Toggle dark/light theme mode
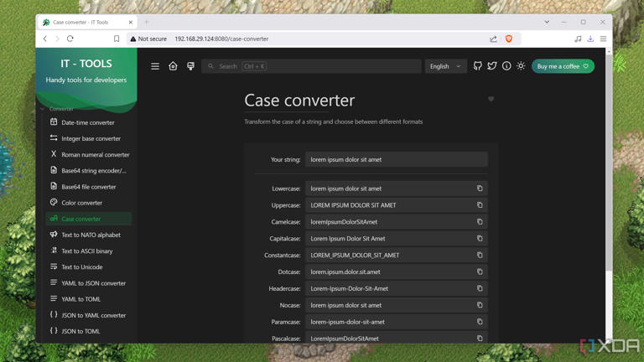644x362 pixels. tap(521, 66)
